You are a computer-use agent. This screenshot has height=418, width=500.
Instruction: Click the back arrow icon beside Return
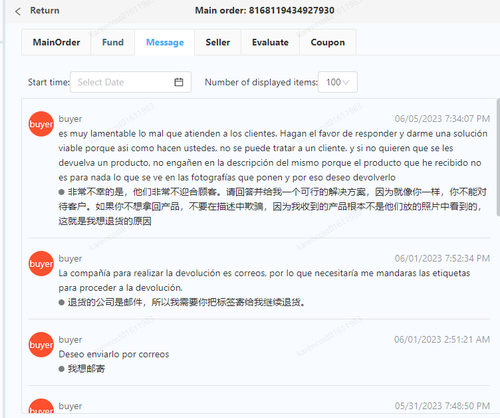tap(18, 11)
